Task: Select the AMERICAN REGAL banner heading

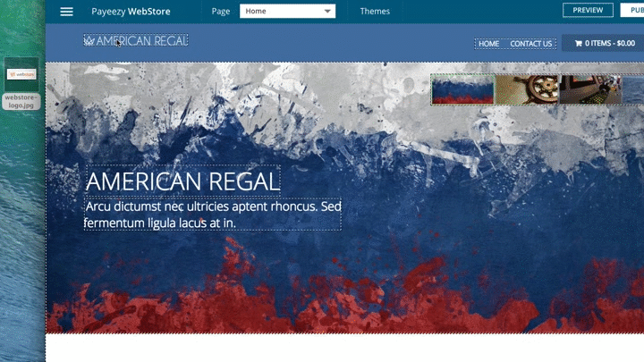Action: [182, 181]
